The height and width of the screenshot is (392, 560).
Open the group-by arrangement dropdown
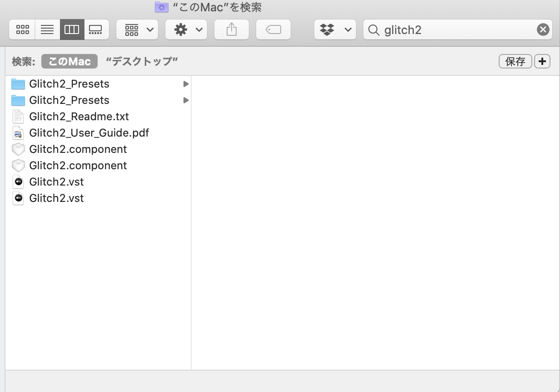(x=137, y=30)
